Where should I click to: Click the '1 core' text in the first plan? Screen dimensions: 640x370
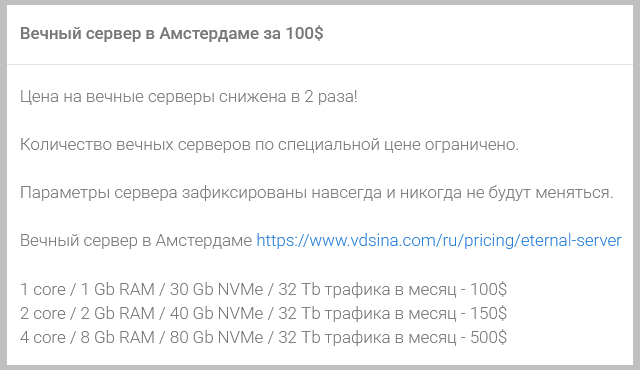tap(43, 290)
